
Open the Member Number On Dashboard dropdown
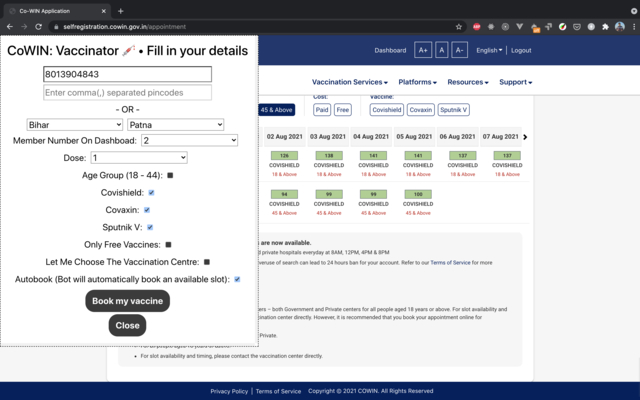tap(189, 140)
